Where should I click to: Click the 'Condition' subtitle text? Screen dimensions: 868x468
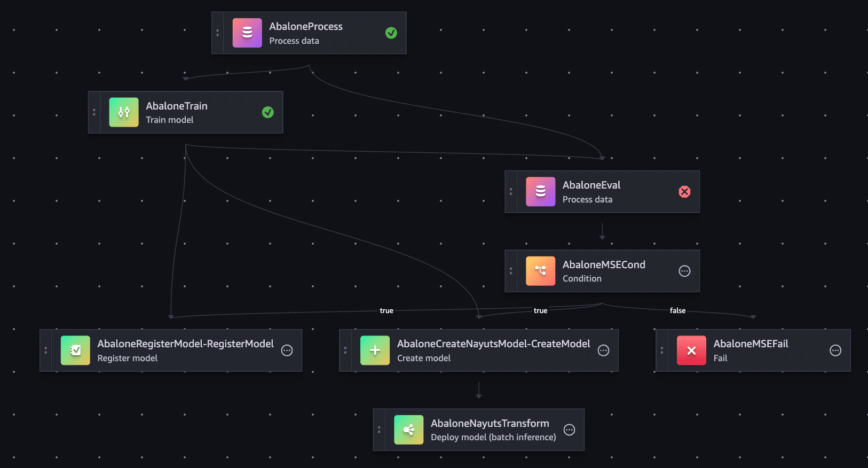[582, 278]
